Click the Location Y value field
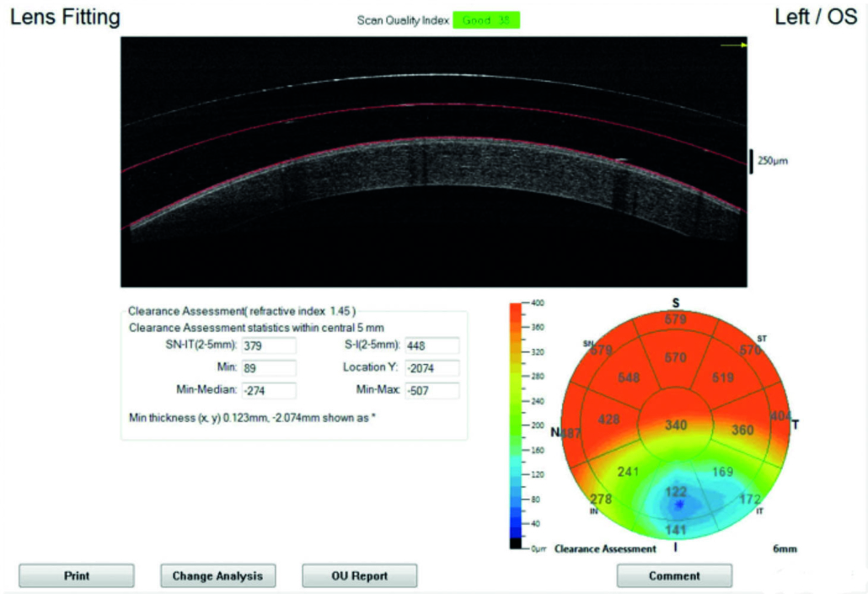868x594 pixels. [431, 368]
